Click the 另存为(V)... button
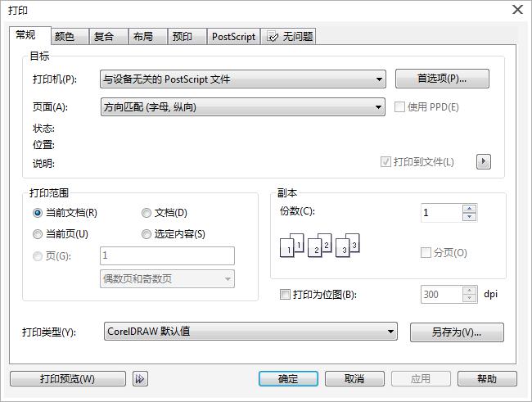The width and height of the screenshot is (532, 402). point(457,332)
